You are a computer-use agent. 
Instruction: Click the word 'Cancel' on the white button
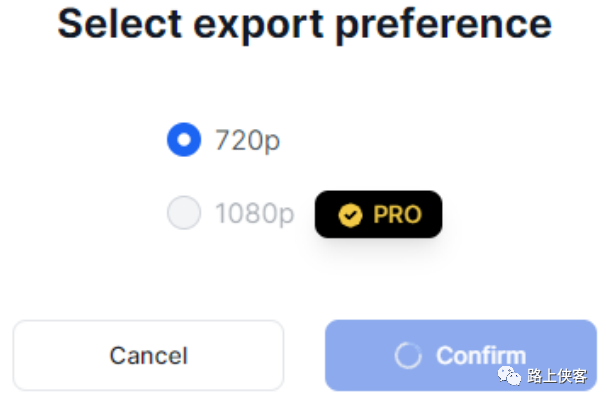click(148, 355)
